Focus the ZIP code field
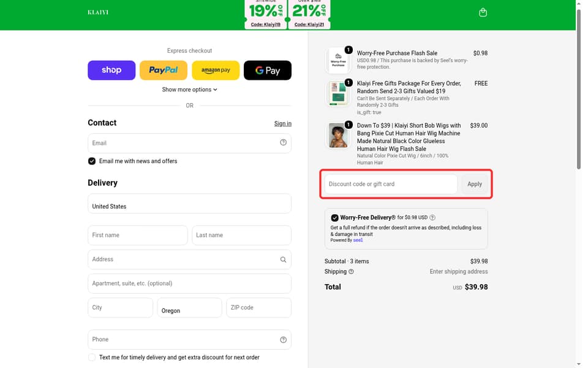This screenshot has width=588, height=368. [x=258, y=307]
